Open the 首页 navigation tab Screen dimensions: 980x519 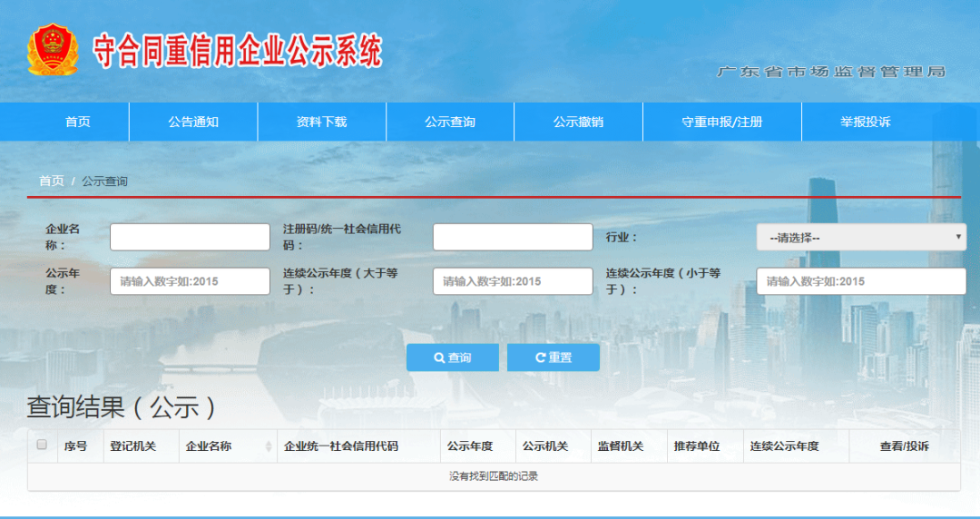[77, 122]
